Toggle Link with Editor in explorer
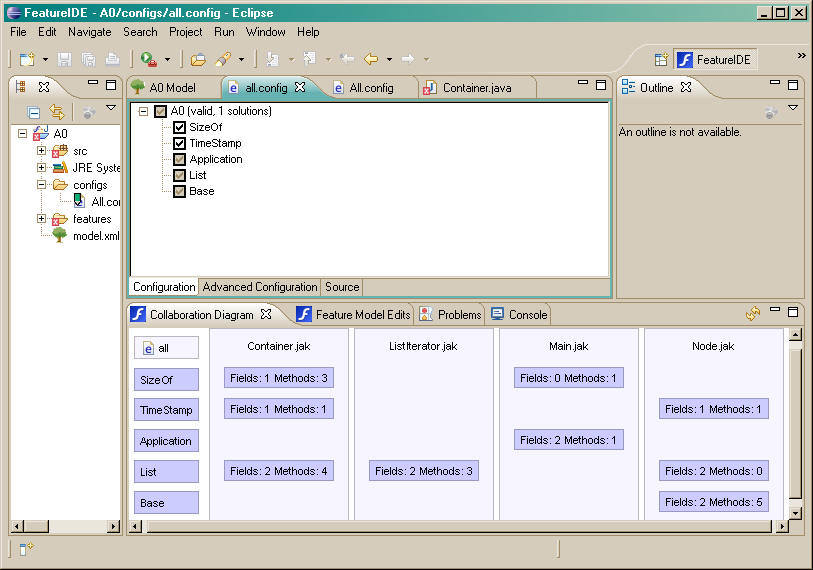 (57, 112)
